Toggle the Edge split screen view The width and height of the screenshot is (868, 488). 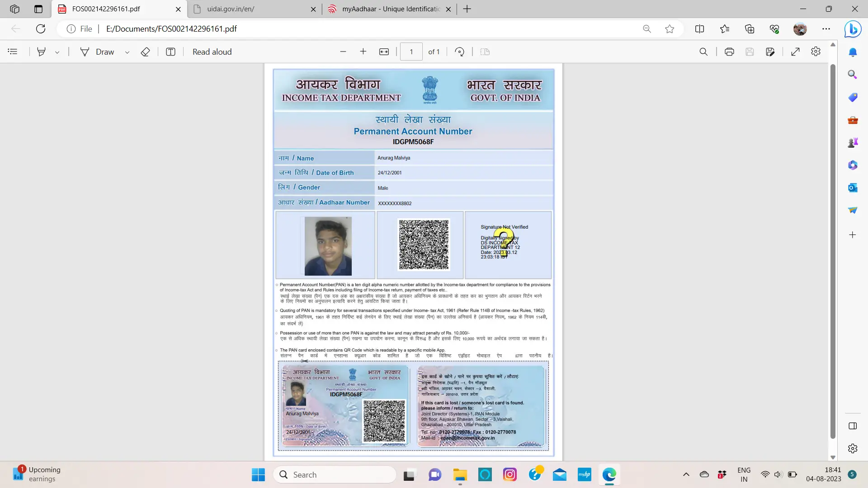pyautogui.click(x=699, y=29)
